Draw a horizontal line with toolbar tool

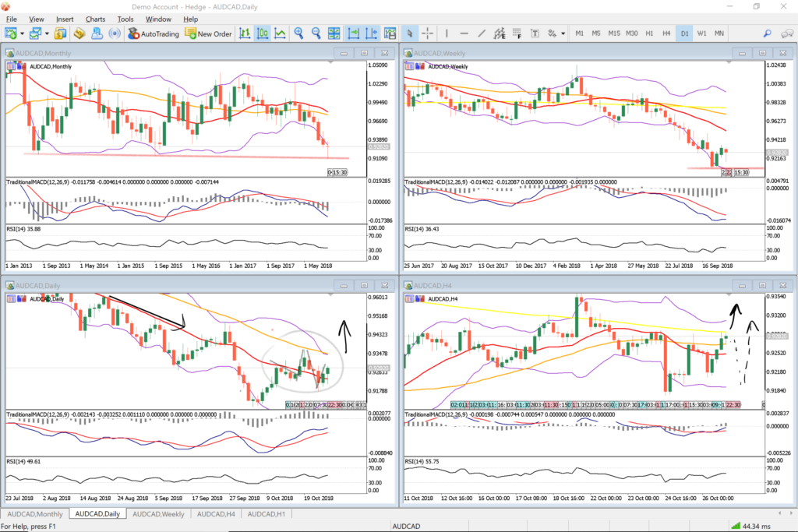pyautogui.click(x=464, y=33)
